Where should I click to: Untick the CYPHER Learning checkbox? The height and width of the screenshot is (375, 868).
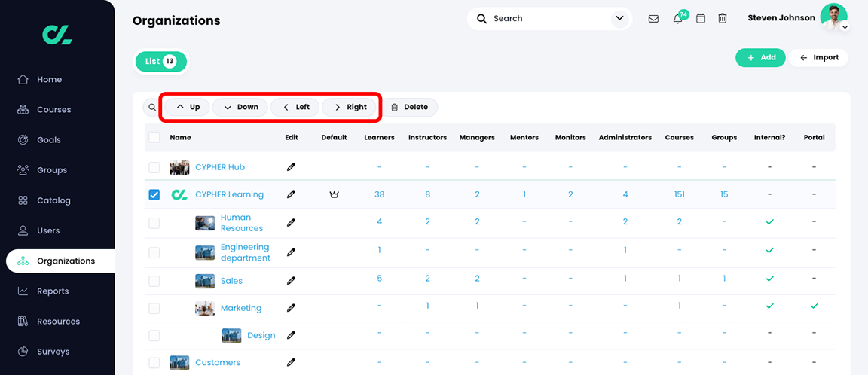(x=154, y=194)
